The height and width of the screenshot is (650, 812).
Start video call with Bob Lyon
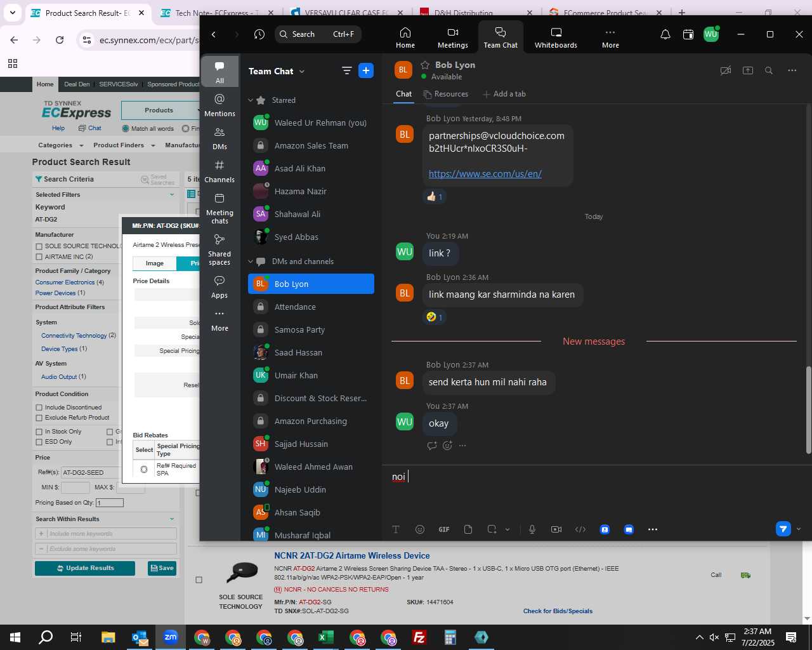point(726,70)
